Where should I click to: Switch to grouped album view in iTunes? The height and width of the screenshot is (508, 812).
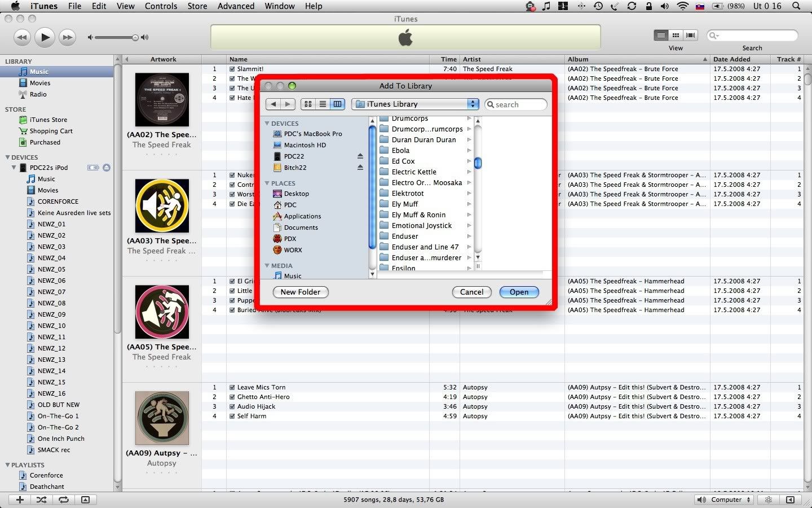click(676, 35)
